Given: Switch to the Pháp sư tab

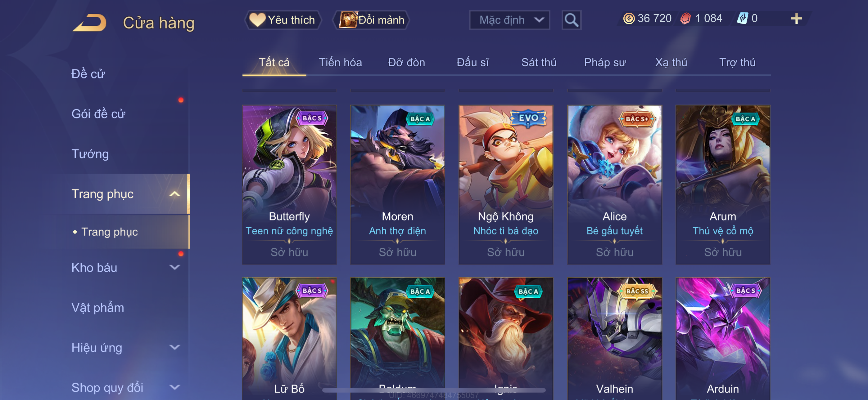Looking at the screenshot, I should coord(605,62).
